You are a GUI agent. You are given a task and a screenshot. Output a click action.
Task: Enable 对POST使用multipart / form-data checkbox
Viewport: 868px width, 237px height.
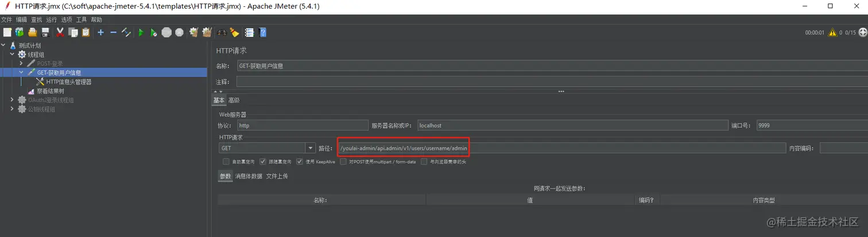[x=343, y=162]
